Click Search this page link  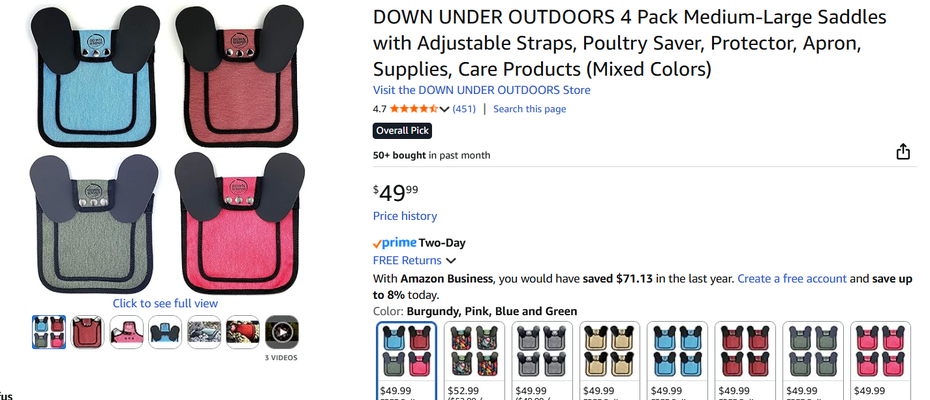tap(529, 109)
